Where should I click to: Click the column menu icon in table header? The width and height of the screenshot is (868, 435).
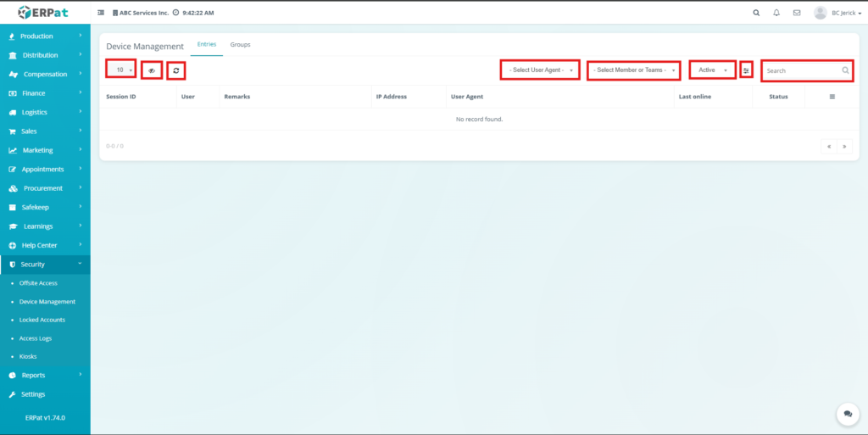click(x=832, y=97)
